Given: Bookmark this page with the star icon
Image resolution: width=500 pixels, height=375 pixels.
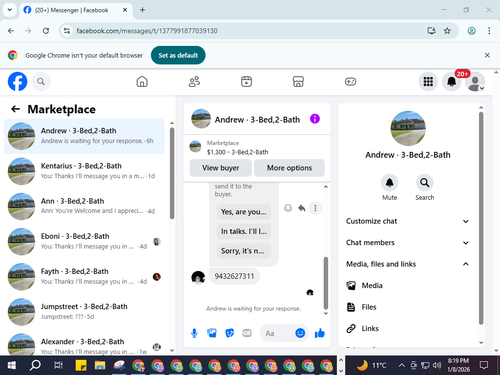Looking at the screenshot, I should coord(447,31).
